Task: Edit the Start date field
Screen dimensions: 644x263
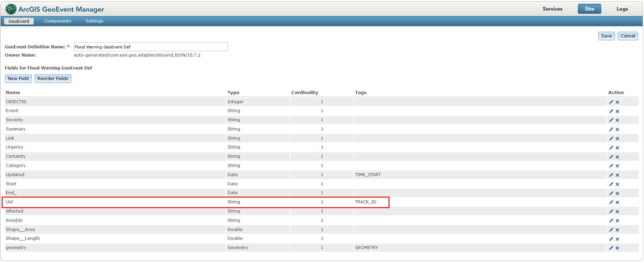Action: tap(611, 184)
